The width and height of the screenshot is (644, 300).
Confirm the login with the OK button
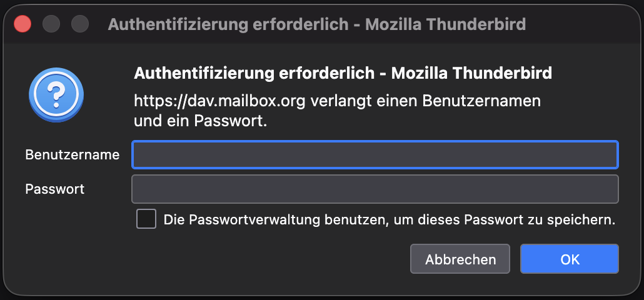tap(570, 259)
